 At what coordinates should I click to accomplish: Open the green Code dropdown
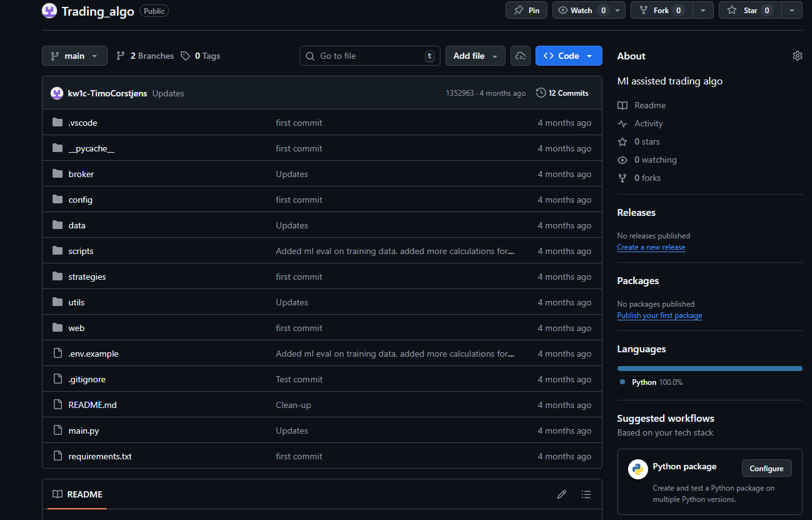[x=568, y=56]
